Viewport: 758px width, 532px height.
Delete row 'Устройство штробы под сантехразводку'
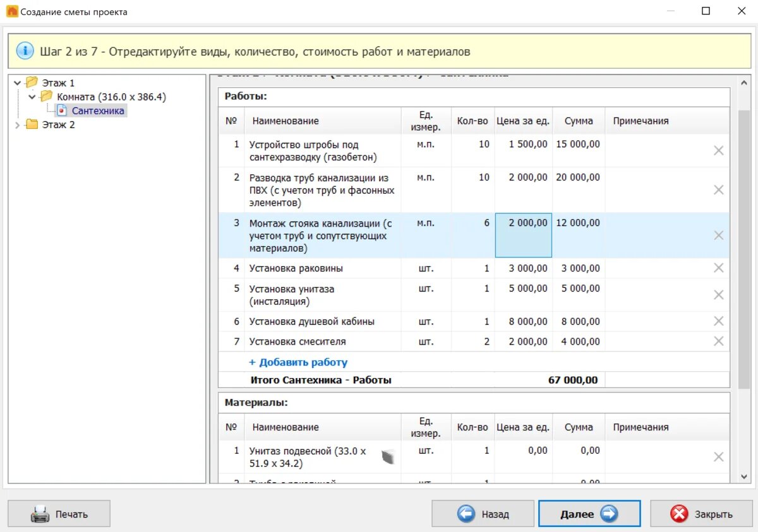[x=718, y=151]
